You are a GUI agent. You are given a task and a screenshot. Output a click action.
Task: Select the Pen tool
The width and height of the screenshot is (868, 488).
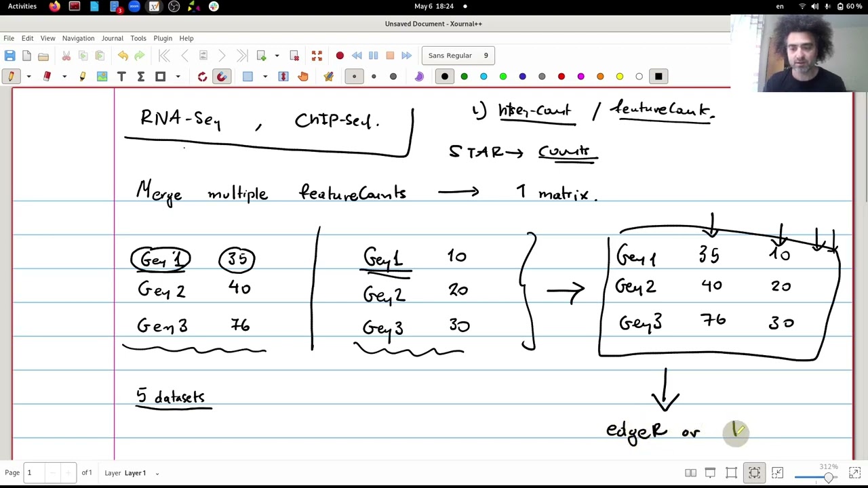[11, 77]
